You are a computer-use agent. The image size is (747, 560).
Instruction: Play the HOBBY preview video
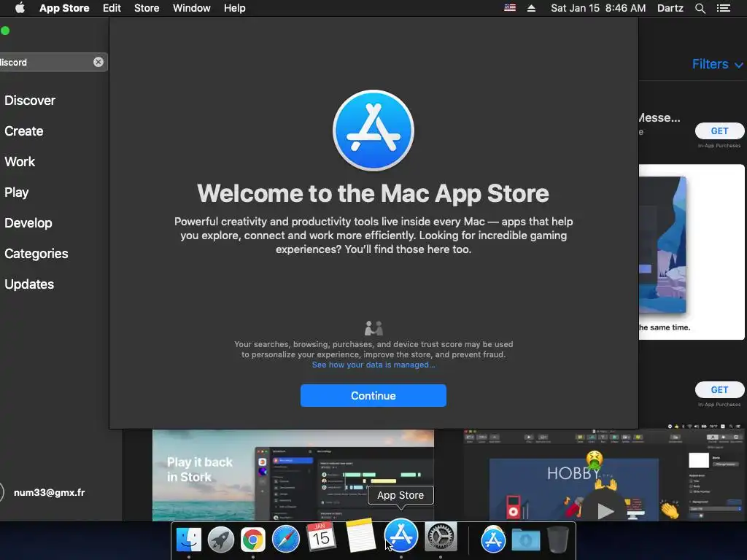pyautogui.click(x=605, y=510)
